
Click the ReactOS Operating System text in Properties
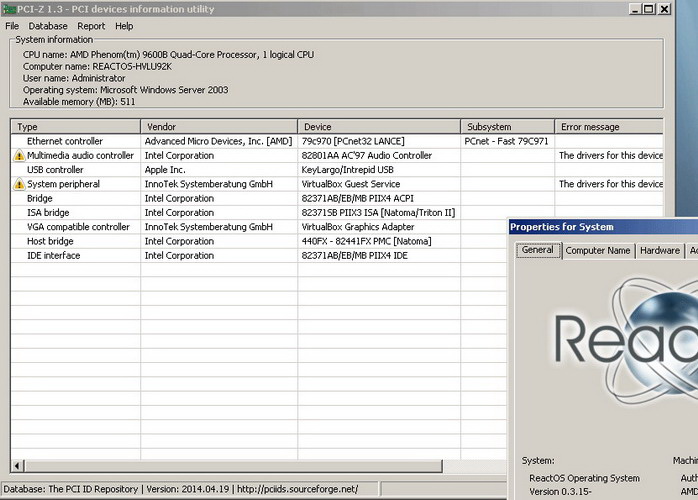584,478
